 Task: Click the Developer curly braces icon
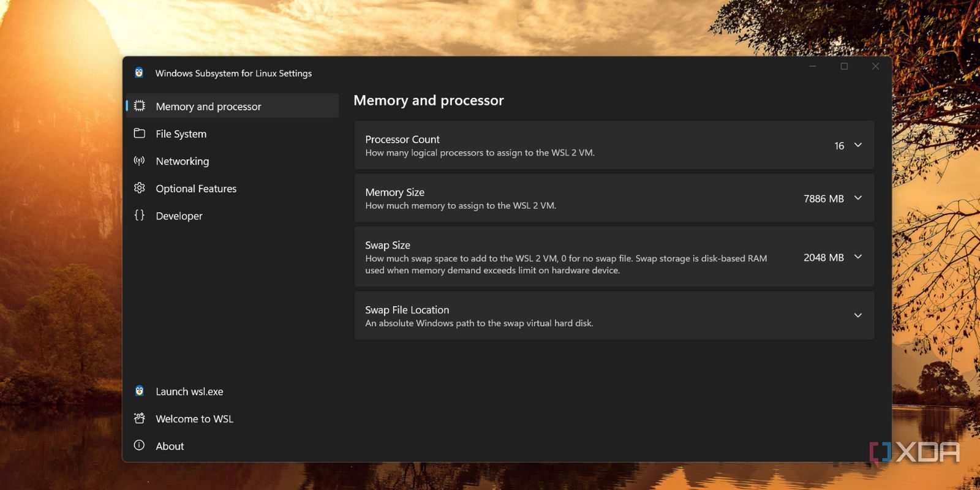pyautogui.click(x=140, y=215)
